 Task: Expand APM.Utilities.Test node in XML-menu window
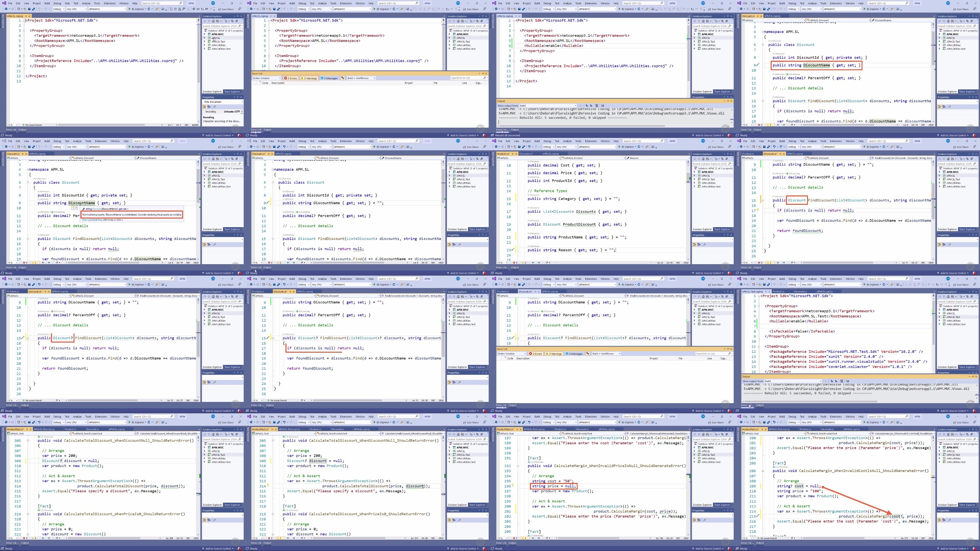[205, 49]
